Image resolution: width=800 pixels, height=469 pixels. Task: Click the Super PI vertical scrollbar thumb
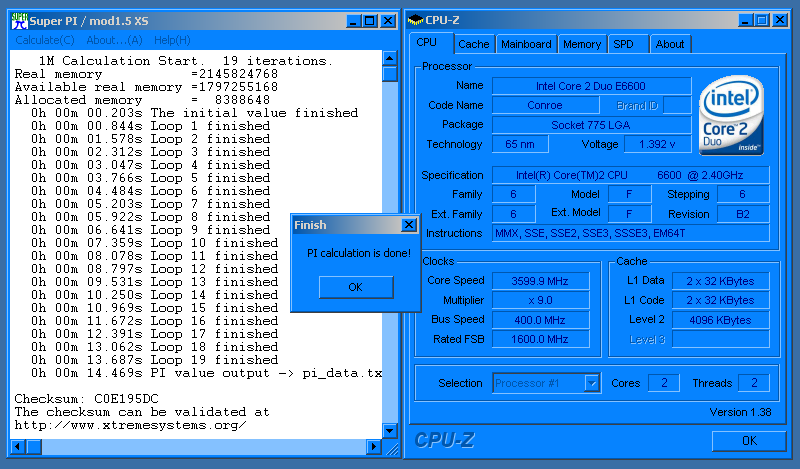(x=389, y=74)
